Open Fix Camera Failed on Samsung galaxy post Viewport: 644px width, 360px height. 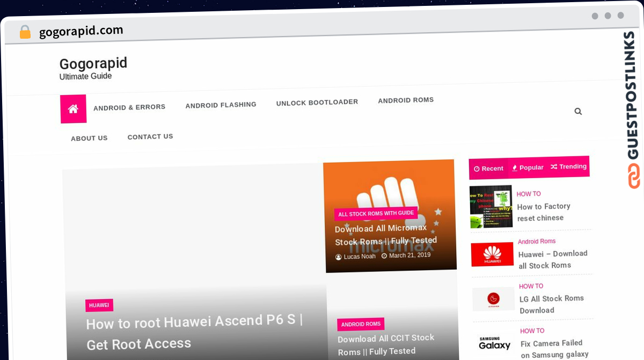(554, 349)
